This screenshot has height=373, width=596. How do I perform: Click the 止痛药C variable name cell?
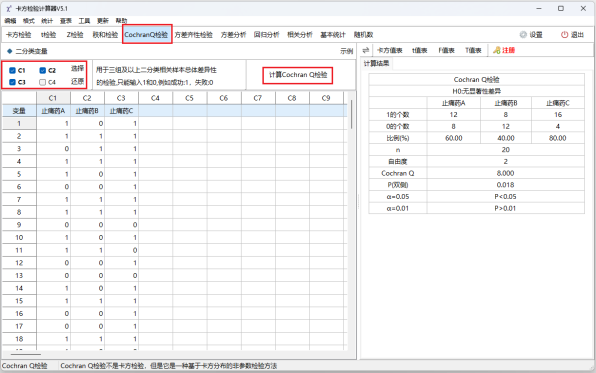tap(122, 111)
